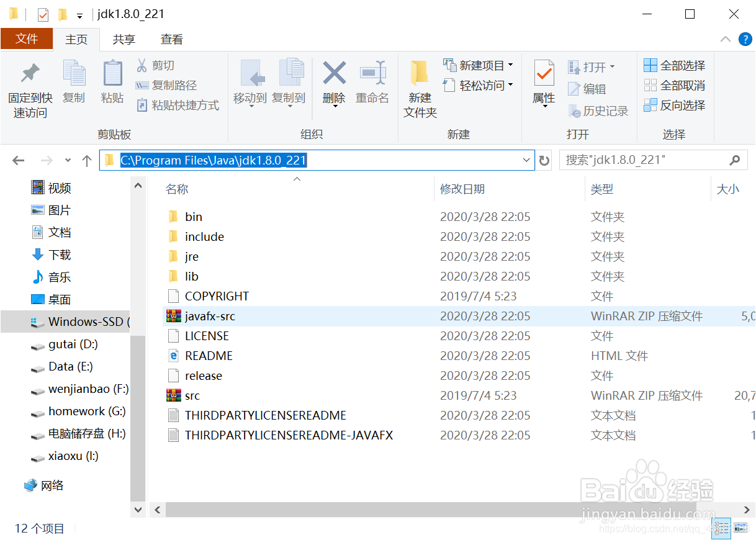Click Select all
Screen dimensions: 756x540
pyautogui.click(x=675, y=65)
